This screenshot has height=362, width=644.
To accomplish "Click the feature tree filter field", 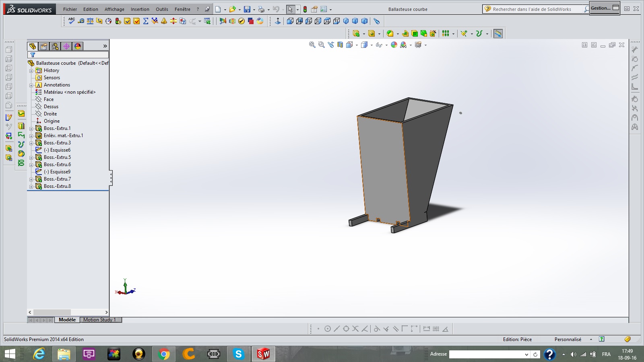I will coord(68,55).
